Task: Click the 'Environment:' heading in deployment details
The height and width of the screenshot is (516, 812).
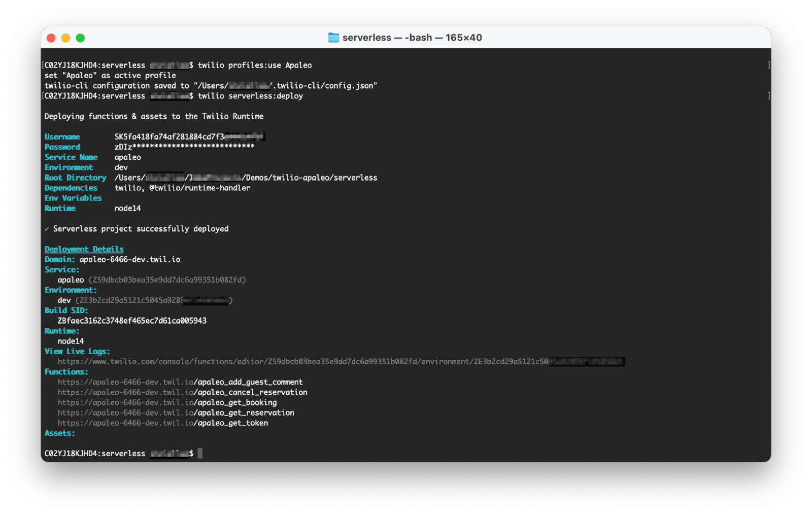Action: tap(71, 290)
